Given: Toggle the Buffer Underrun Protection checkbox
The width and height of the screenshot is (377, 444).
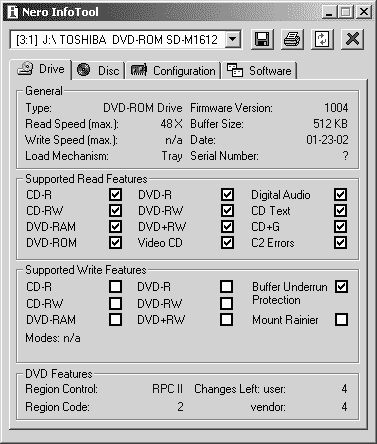Looking at the screenshot, I should (x=342, y=286).
